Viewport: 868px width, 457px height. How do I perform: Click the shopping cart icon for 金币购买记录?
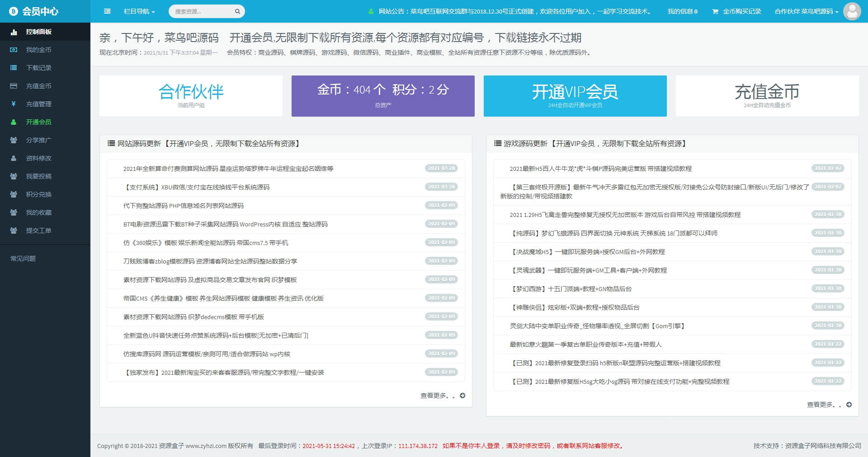pyautogui.click(x=715, y=11)
